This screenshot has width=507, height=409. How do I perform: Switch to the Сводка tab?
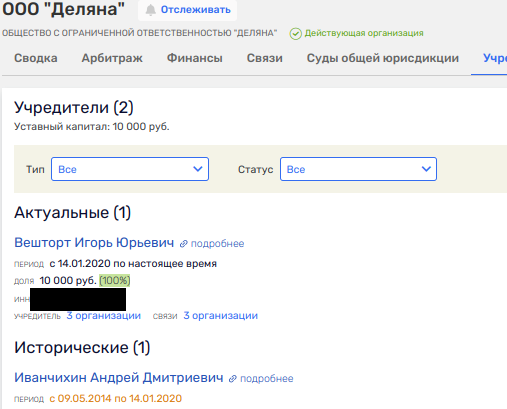coord(36,58)
